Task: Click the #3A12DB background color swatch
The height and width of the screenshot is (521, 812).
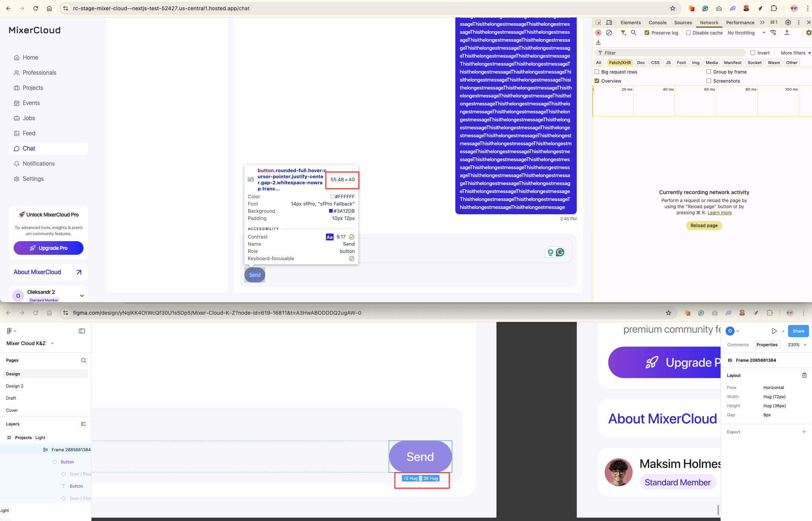Action: point(330,211)
